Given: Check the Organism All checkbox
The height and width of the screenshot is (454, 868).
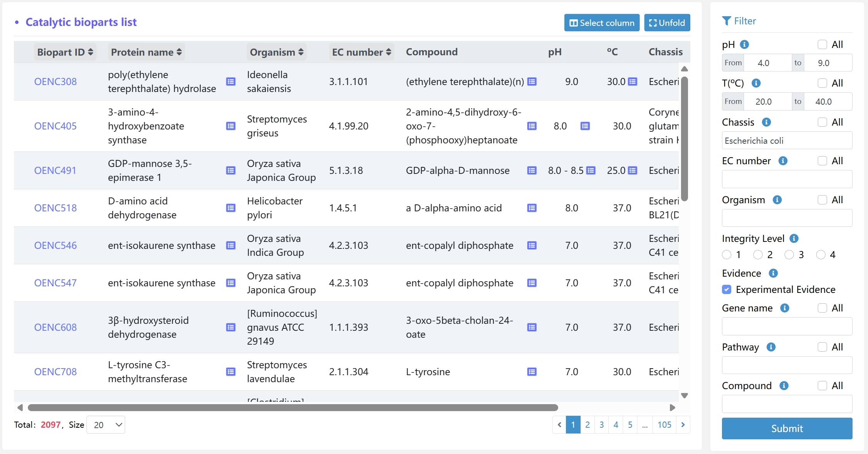Looking at the screenshot, I should click(822, 200).
